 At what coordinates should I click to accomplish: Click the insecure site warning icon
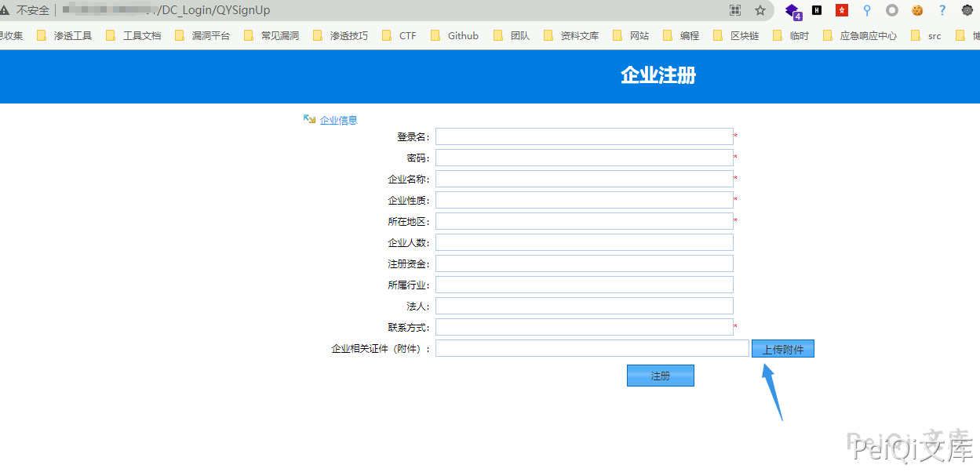5,10
